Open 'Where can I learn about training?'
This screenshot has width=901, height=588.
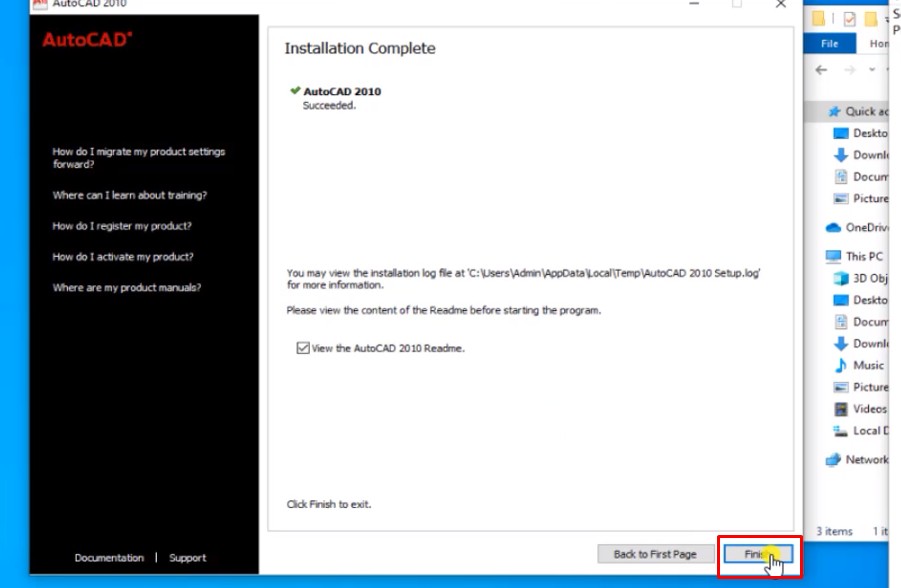129,195
